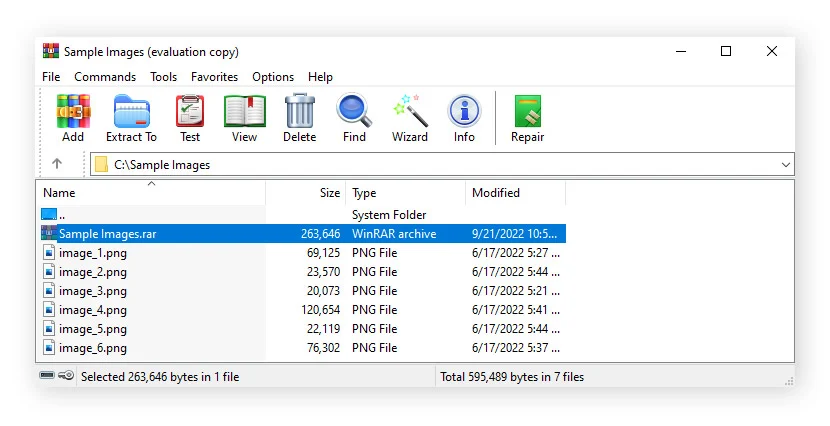Click the folder icon in address bar
Image resolution: width=830 pixels, height=426 pixels.
[x=101, y=165]
